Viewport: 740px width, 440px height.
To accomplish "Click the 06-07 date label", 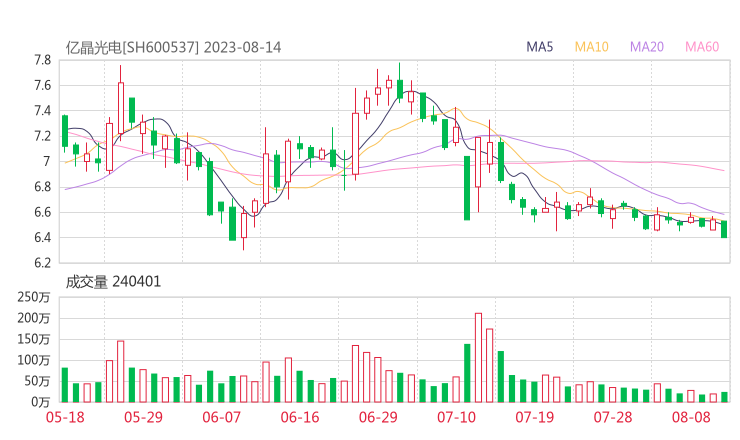I will point(221,417).
